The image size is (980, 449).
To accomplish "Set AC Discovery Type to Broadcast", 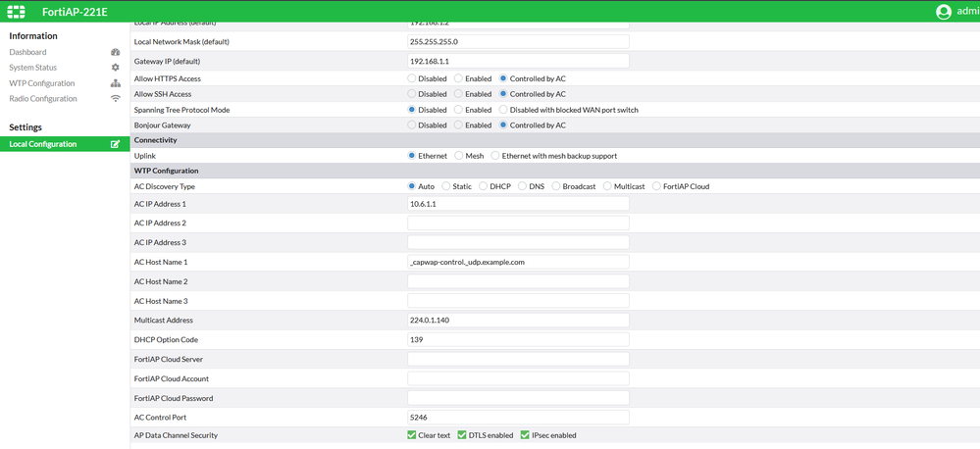I will coord(555,186).
